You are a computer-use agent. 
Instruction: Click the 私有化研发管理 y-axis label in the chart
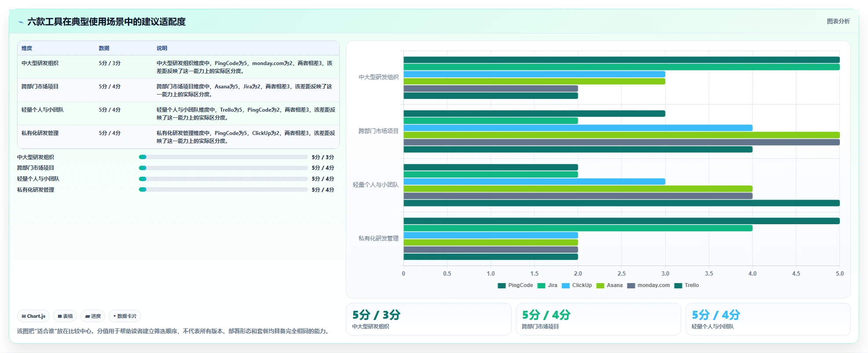(378, 238)
